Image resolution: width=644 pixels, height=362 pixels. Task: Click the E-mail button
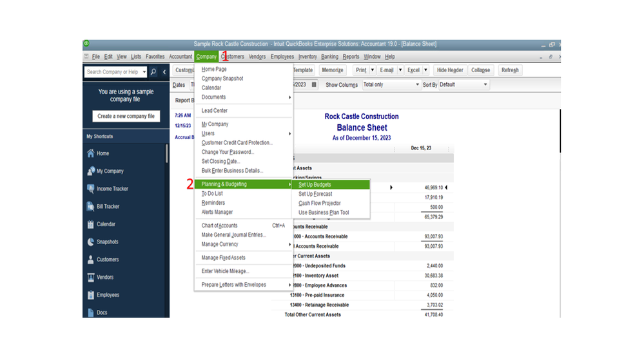pyautogui.click(x=387, y=70)
